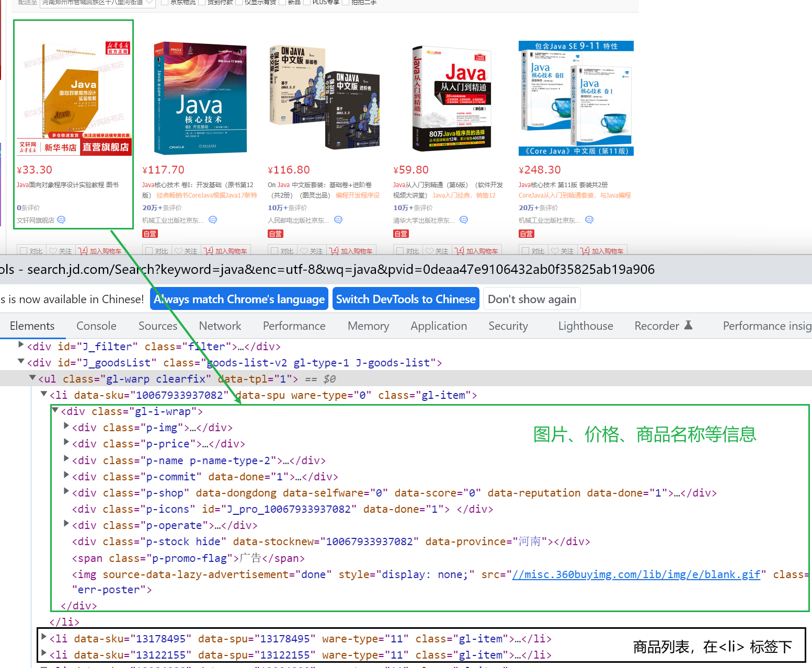
Task: Click chat icon beside 人民邮电出版社 shop
Action: (338, 220)
